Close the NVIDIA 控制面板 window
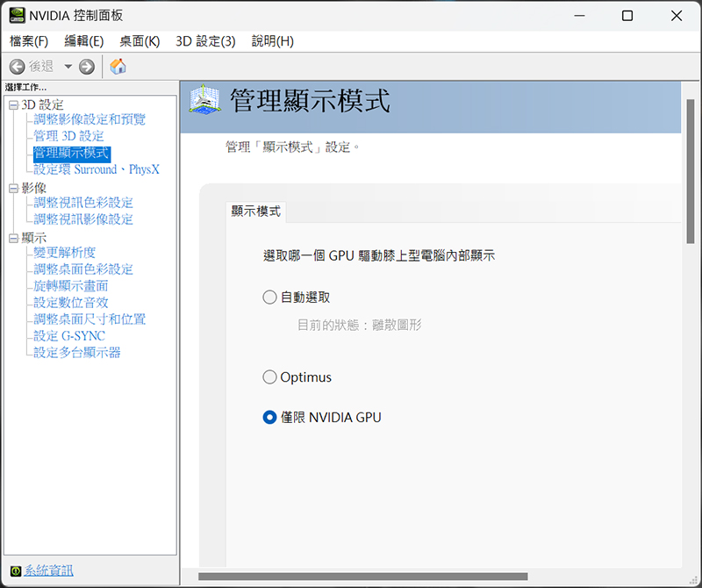 pos(677,16)
